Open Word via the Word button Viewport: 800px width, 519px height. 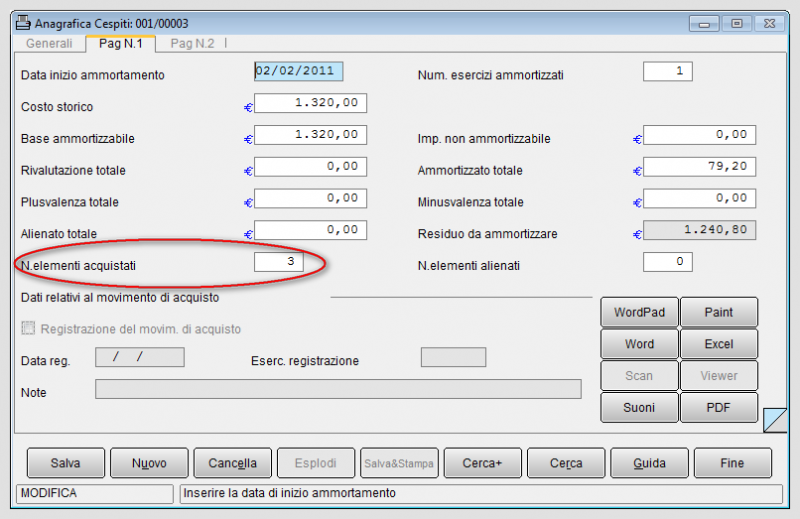point(639,343)
